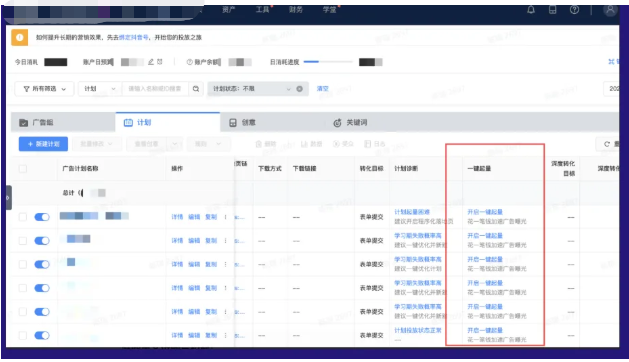Open help question mark in top bar
Image resolution: width=629 pixels, height=362 pixels.
(x=574, y=10)
